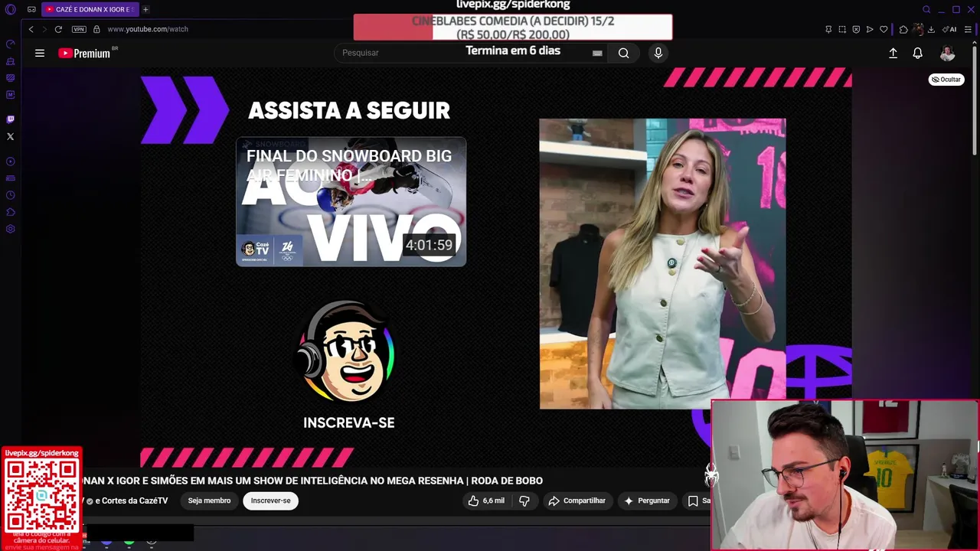The width and height of the screenshot is (980, 551).
Task: Click the YouTube create upload arrow
Action: (x=893, y=53)
